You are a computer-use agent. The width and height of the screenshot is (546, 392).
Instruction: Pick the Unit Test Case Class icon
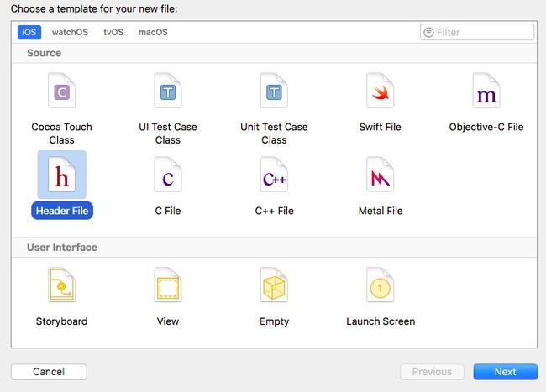(x=274, y=91)
